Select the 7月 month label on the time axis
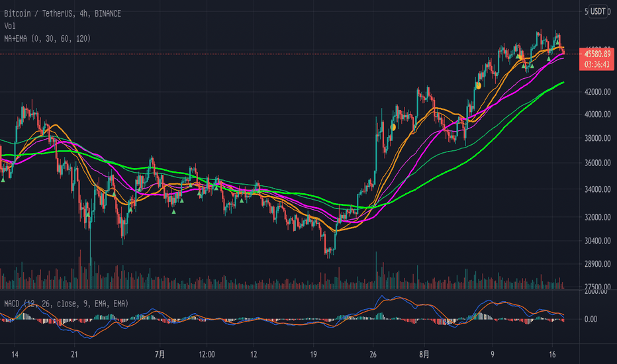Screen dimensions: 617x364 tap(160, 355)
